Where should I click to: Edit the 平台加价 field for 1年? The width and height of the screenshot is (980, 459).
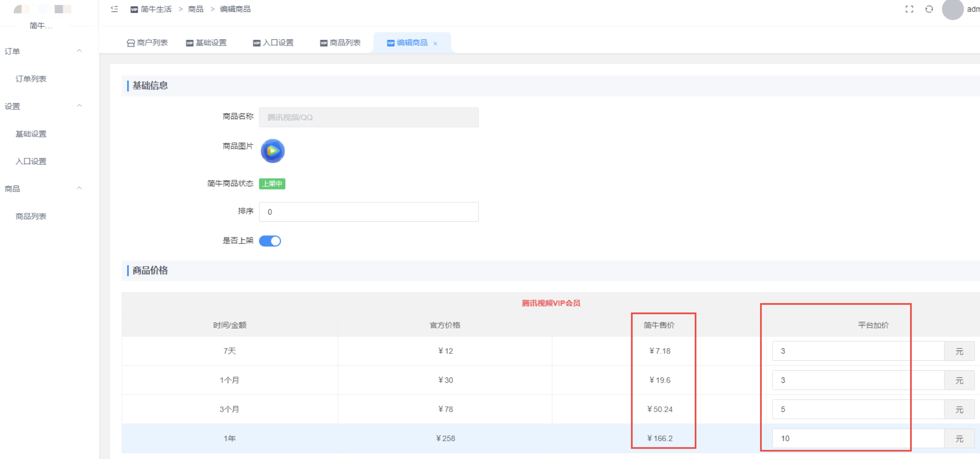tap(858, 438)
